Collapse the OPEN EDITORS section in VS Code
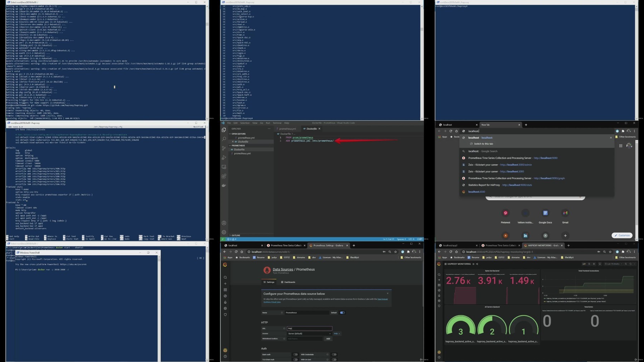The height and width of the screenshot is (362, 644). point(251,134)
